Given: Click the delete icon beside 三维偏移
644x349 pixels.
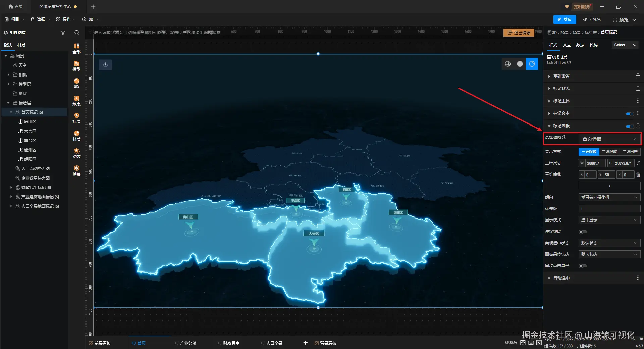Looking at the screenshot, I should (x=638, y=174).
